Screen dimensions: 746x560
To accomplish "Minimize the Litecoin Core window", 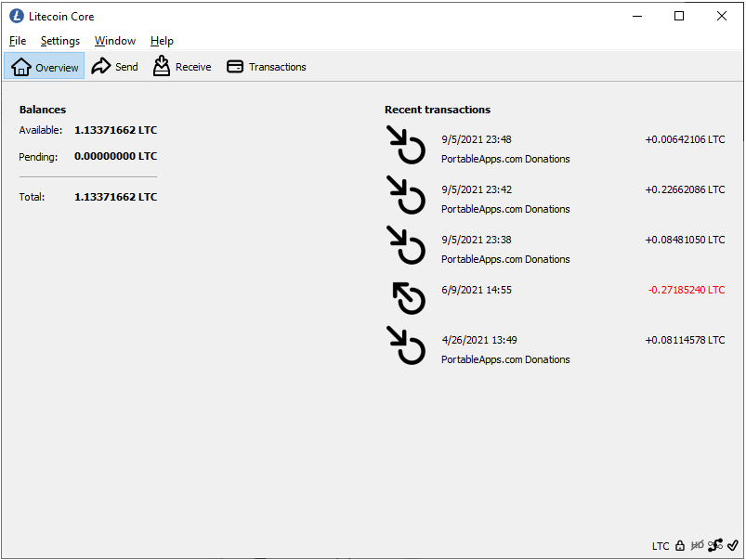I will click(637, 16).
